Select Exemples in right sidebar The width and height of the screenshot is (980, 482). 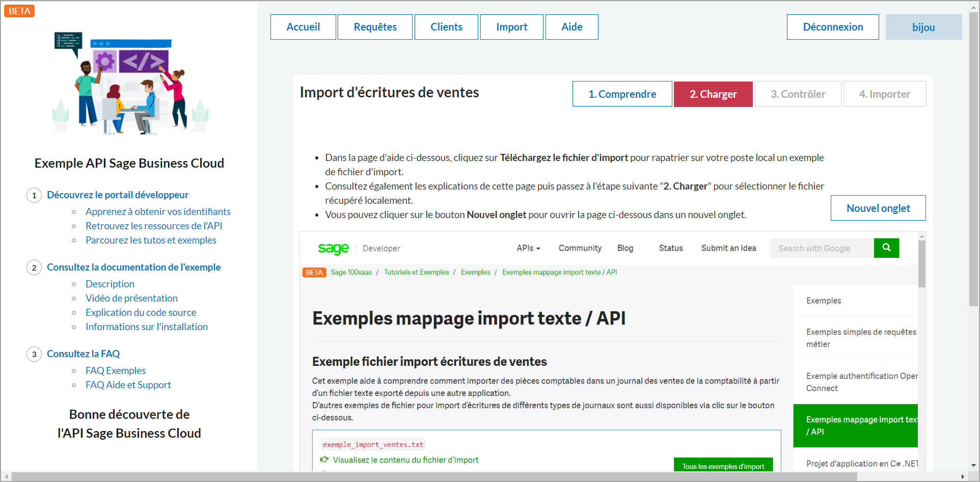pos(855,301)
